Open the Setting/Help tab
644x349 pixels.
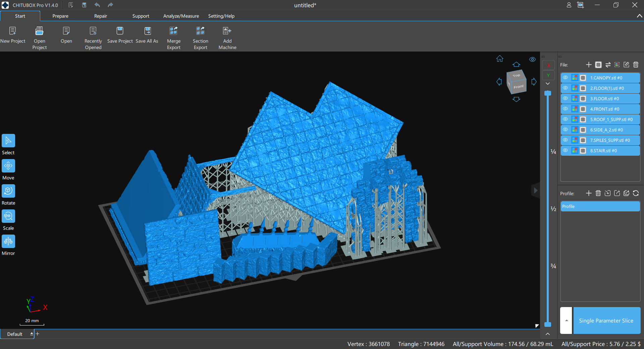(221, 16)
